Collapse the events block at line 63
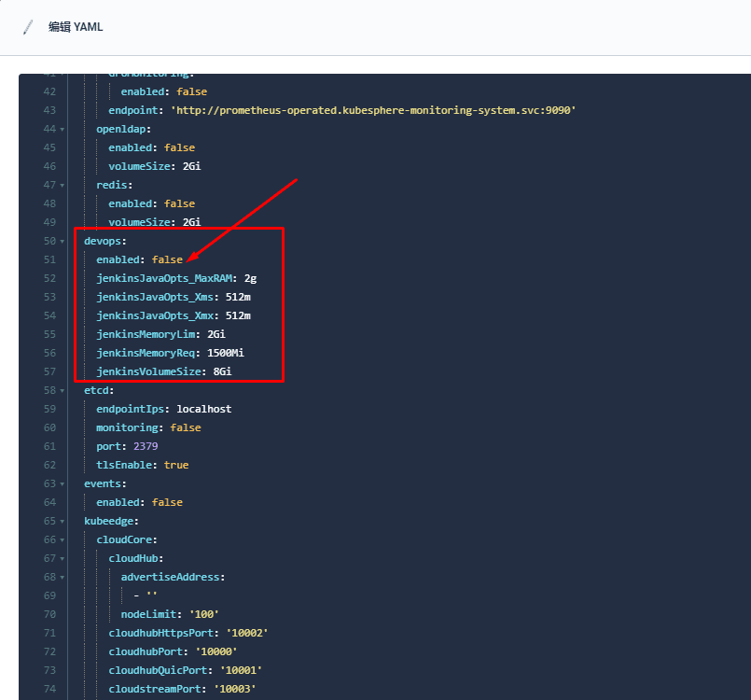The image size is (751, 700). coord(63,484)
